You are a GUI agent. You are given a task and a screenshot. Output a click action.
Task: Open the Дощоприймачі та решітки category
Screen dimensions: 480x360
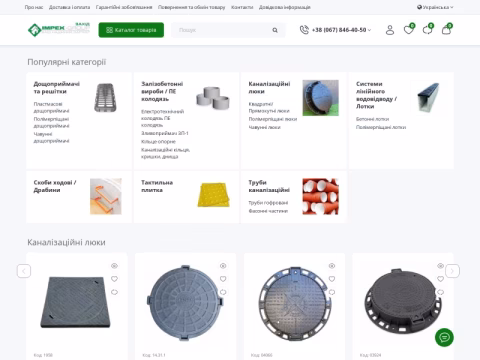[x=57, y=88]
